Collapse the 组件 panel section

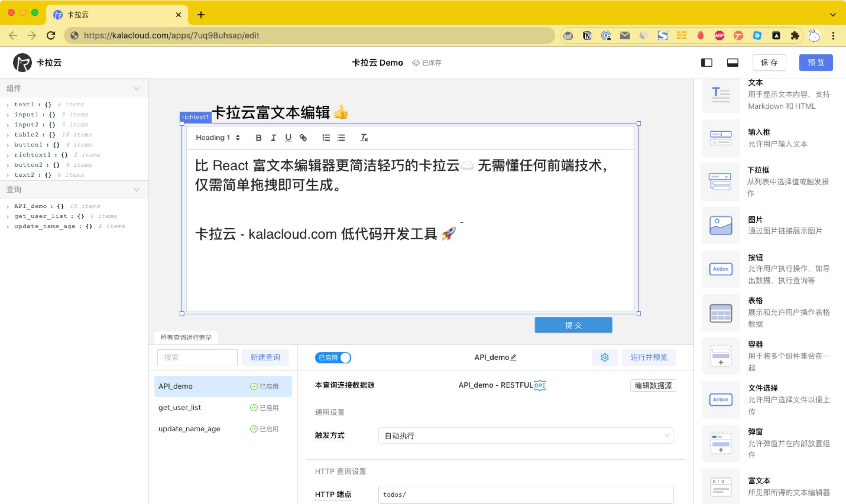coord(137,89)
